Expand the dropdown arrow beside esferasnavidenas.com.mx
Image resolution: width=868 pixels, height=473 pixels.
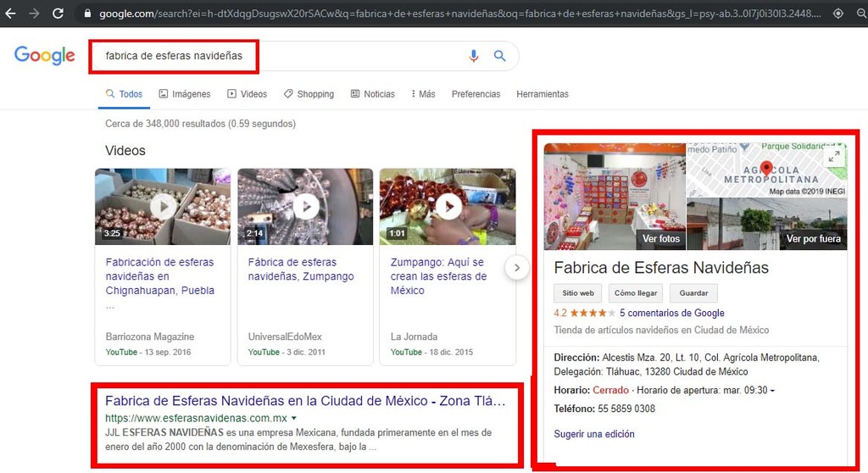click(x=294, y=418)
